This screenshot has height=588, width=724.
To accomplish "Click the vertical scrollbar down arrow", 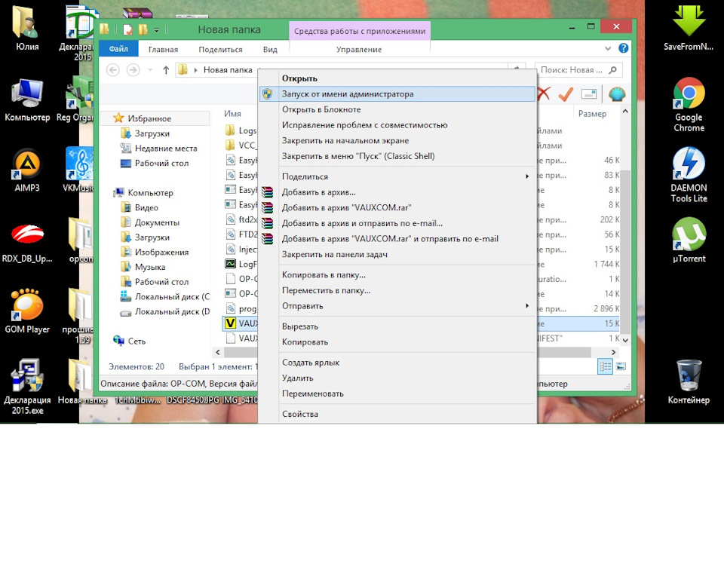I will click(x=625, y=340).
